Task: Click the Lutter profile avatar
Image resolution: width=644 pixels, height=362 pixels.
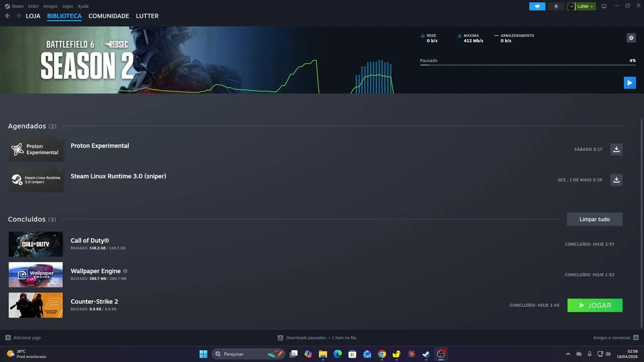Action: coord(571,6)
